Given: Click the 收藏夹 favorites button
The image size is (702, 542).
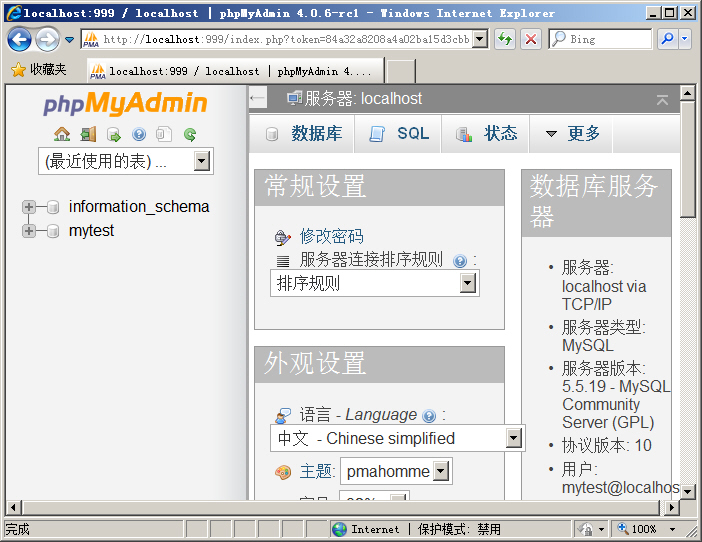Looking at the screenshot, I should 39,69.
